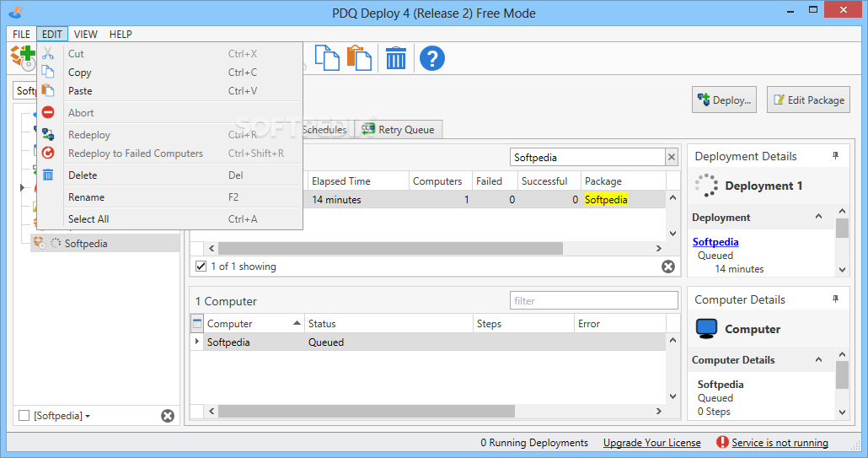The height and width of the screenshot is (458, 868).
Task: Clear the Softpedia deployment filter text
Action: coord(672,157)
